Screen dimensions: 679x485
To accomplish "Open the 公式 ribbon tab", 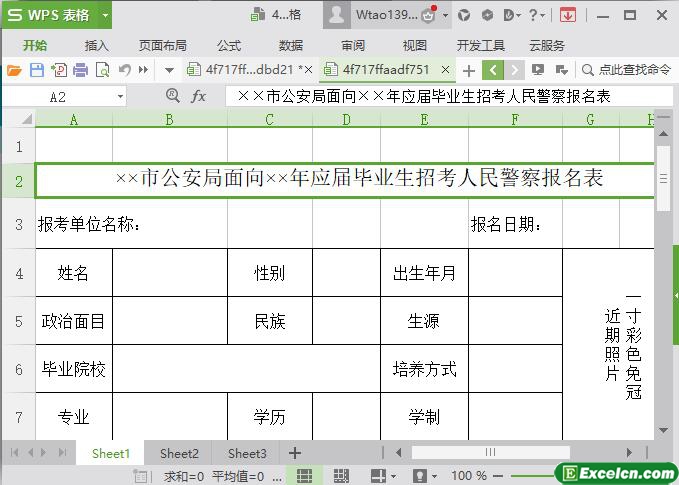I will [x=229, y=45].
